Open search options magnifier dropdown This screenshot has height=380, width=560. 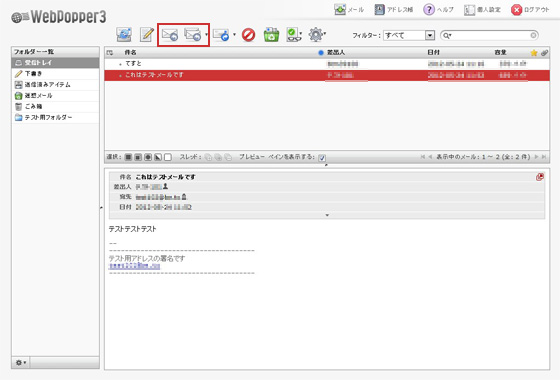point(447,35)
